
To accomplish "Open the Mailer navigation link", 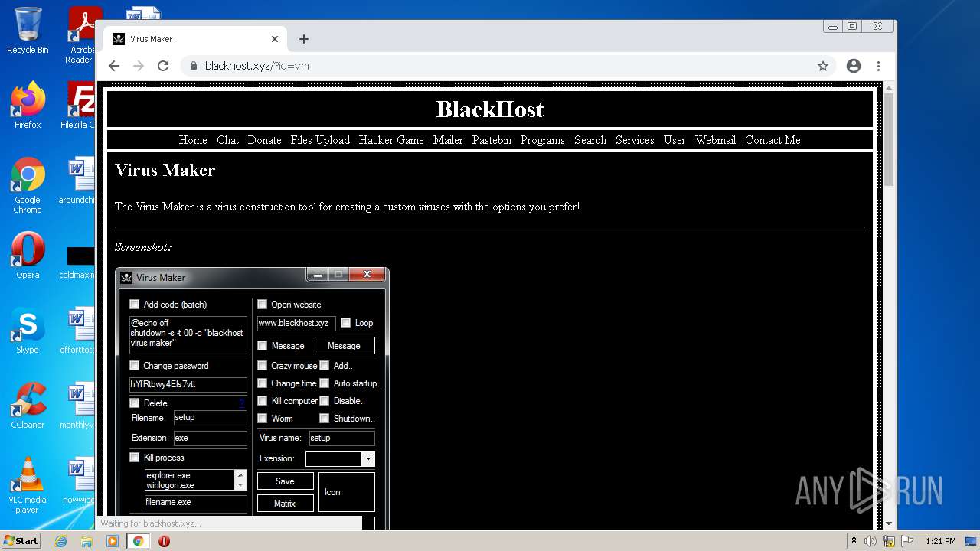I will point(448,140).
